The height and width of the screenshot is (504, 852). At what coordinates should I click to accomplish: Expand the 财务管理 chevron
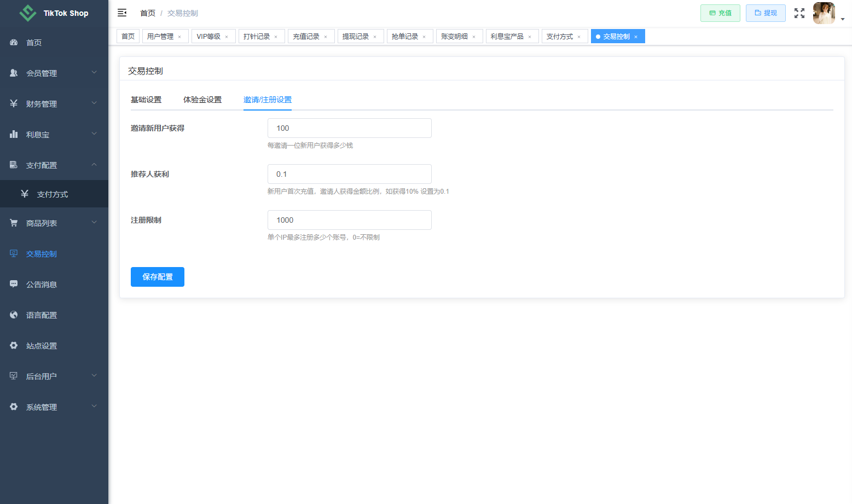pyautogui.click(x=94, y=103)
